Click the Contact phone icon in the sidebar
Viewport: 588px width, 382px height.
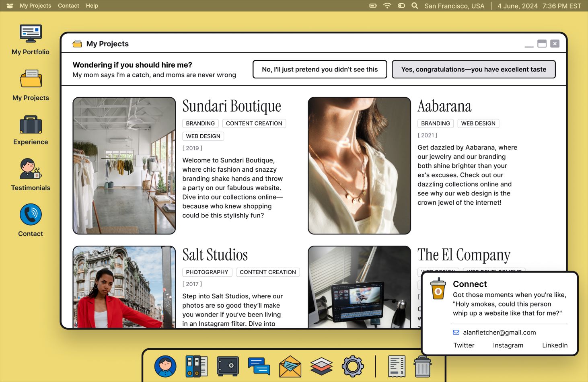[x=30, y=214]
